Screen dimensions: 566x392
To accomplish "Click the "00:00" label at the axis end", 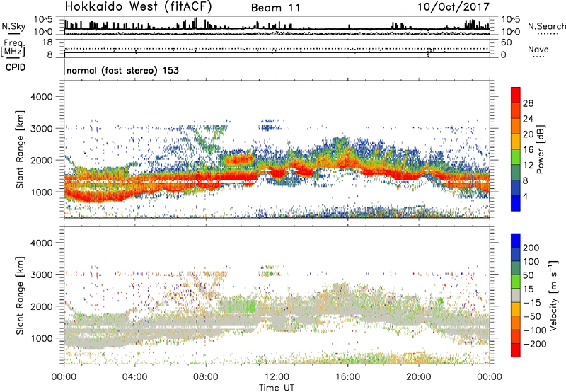I will pyautogui.click(x=490, y=377).
